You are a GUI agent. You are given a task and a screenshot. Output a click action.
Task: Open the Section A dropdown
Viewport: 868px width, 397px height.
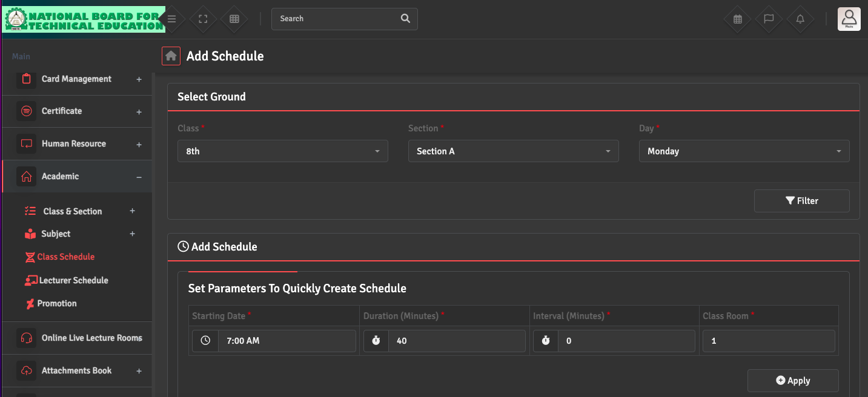pos(513,151)
